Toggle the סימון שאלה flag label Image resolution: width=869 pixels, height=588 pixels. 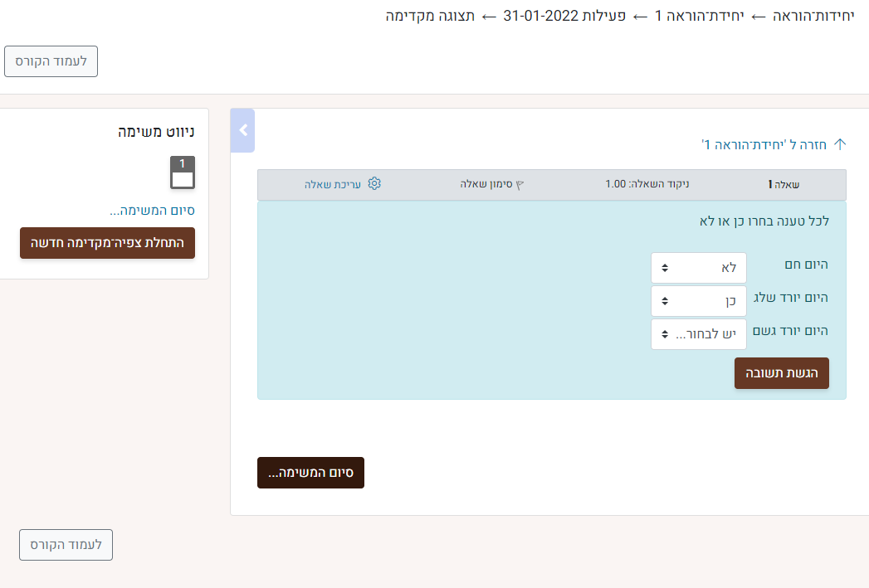487,183
